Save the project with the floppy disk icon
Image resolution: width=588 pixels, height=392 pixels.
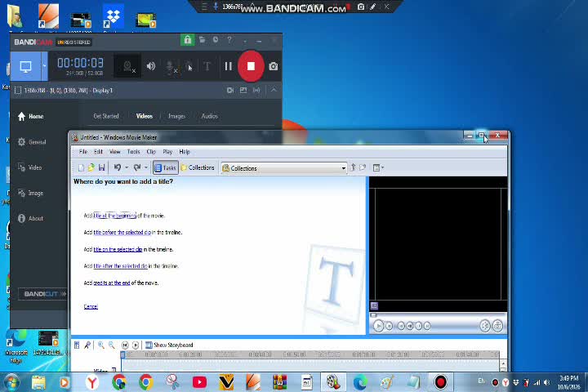101,167
